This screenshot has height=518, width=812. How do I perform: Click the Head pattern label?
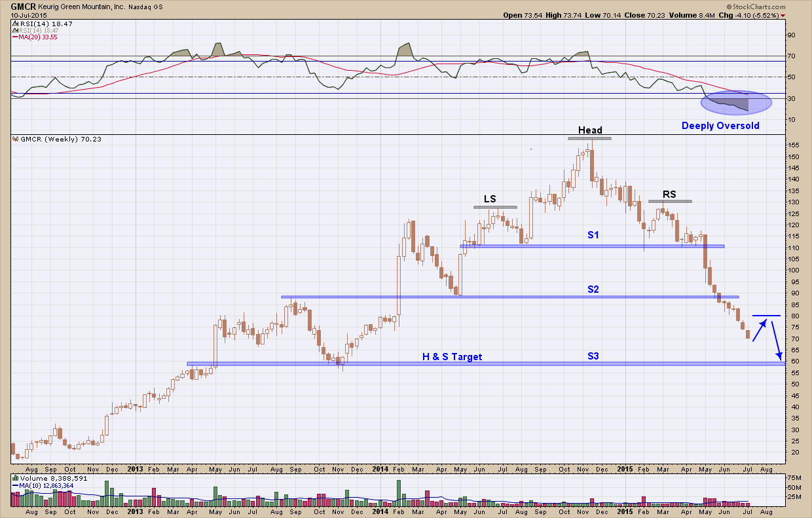[590, 130]
